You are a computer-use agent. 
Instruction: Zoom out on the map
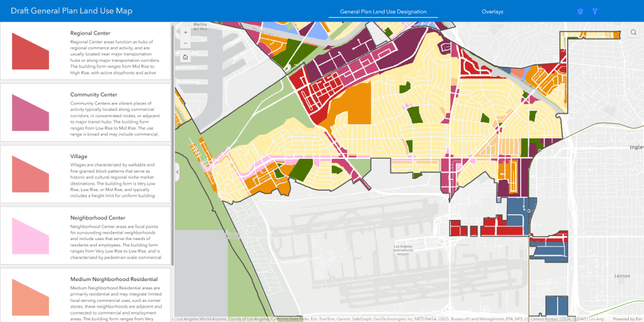185,43
